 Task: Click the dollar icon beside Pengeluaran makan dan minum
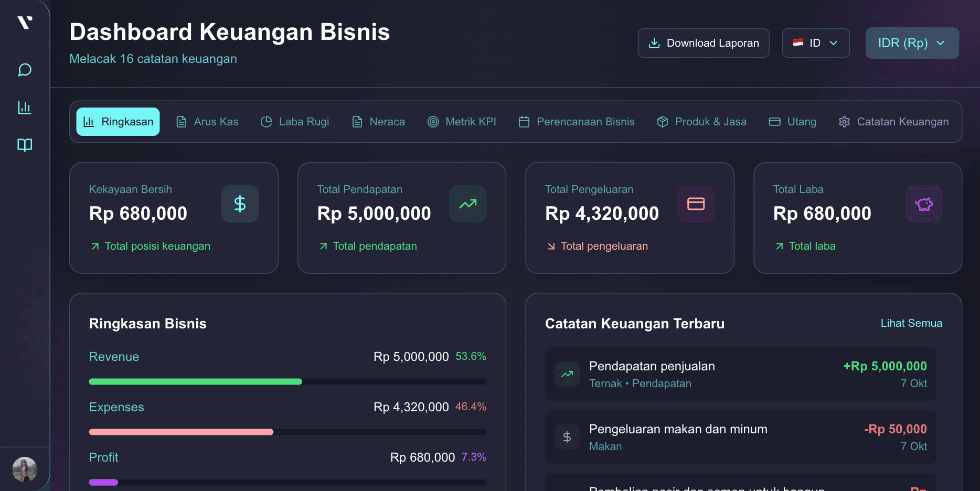[567, 436]
